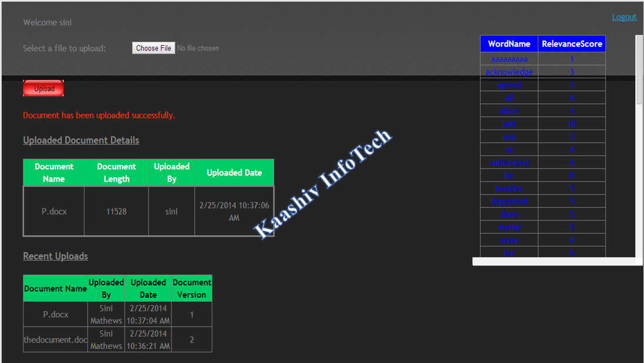Click P.docx in Recent Uploads table

(x=56, y=314)
